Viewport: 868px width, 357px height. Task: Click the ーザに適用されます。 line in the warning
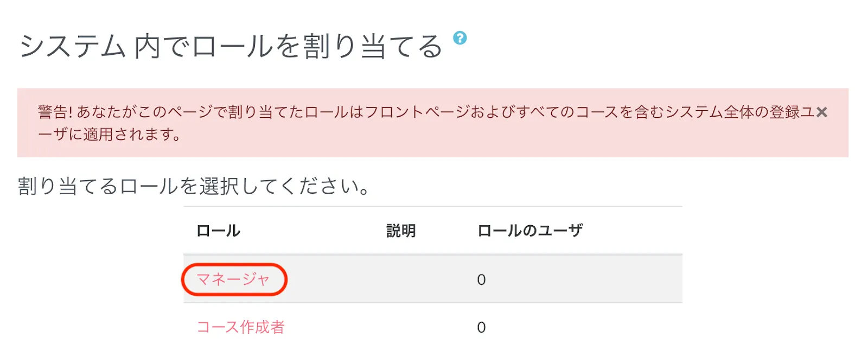pyautogui.click(x=109, y=135)
